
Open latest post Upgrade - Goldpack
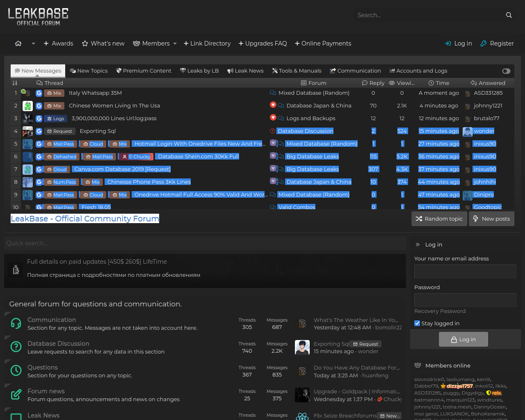[357, 392]
